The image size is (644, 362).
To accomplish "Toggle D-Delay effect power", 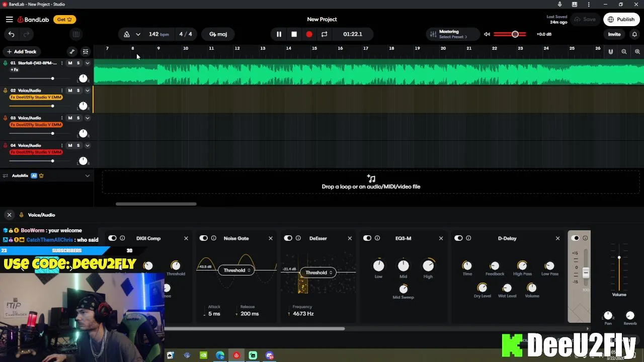I will click(x=458, y=238).
